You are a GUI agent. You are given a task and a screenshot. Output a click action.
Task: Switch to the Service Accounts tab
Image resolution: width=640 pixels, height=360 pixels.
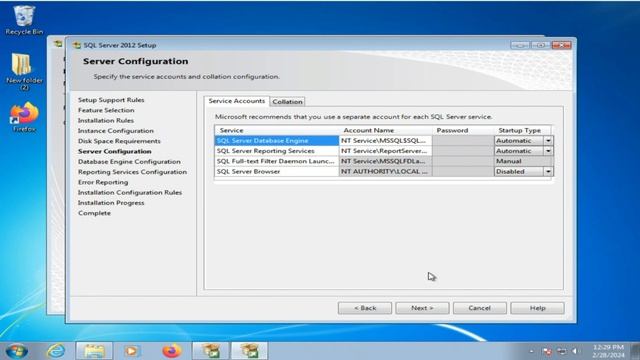237,101
